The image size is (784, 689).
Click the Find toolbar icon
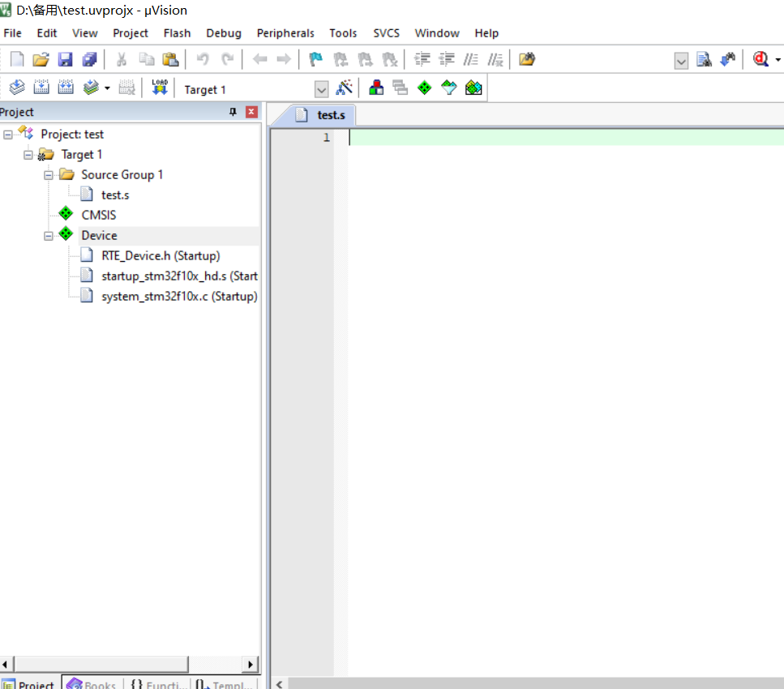[x=704, y=59]
